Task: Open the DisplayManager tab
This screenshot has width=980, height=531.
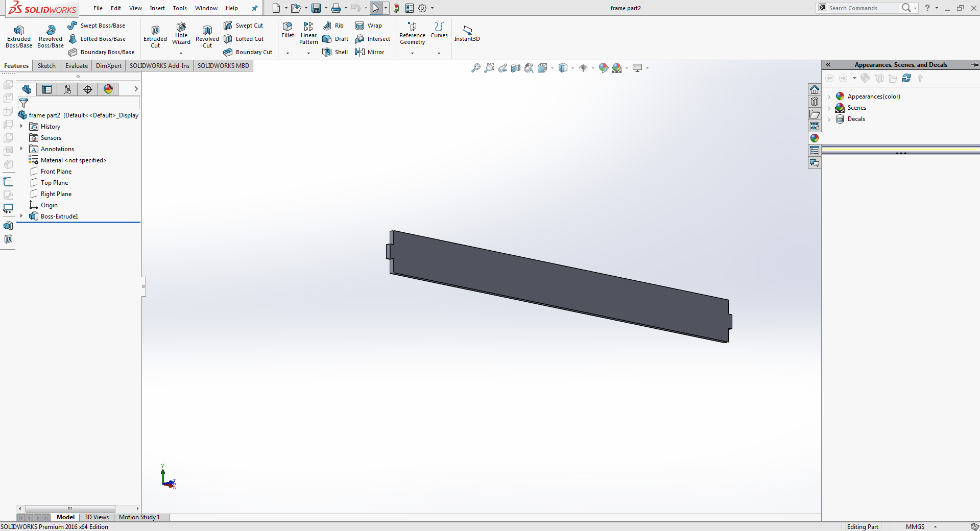Action: (108, 89)
